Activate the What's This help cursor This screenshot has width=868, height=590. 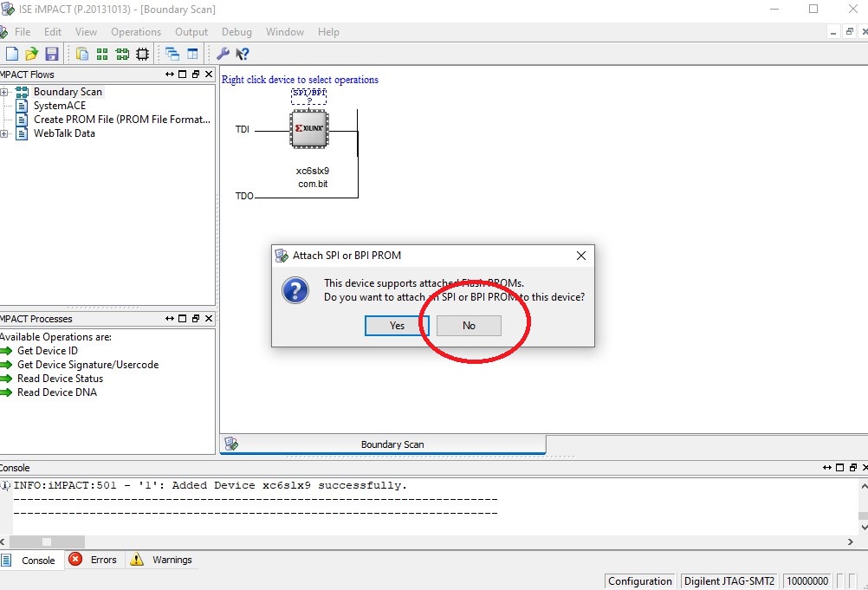(x=243, y=54)
